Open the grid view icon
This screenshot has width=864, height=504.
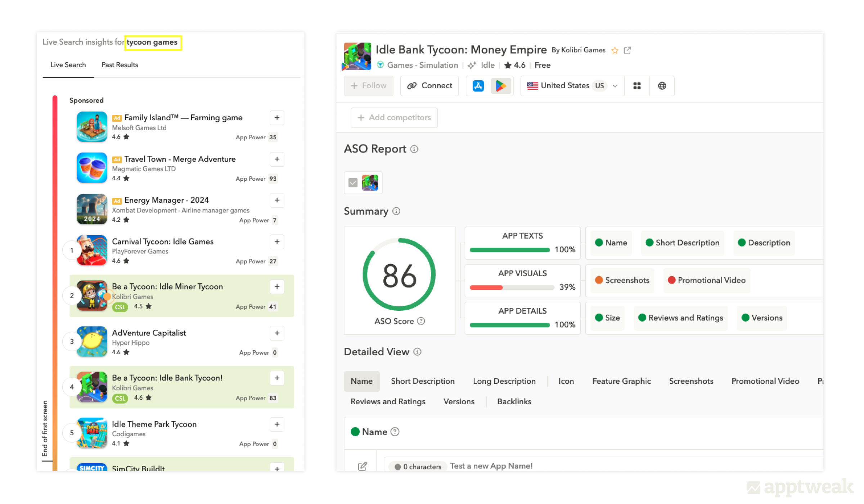point(637,86)
